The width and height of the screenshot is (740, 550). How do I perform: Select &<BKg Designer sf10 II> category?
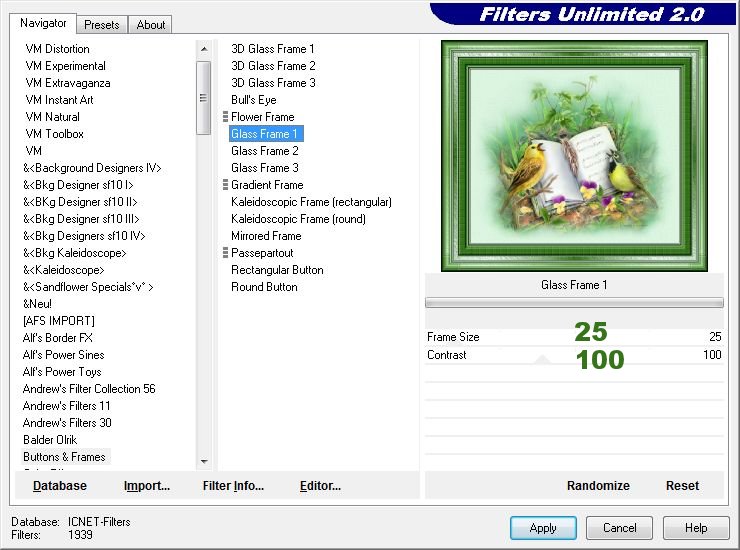point(80,202)
